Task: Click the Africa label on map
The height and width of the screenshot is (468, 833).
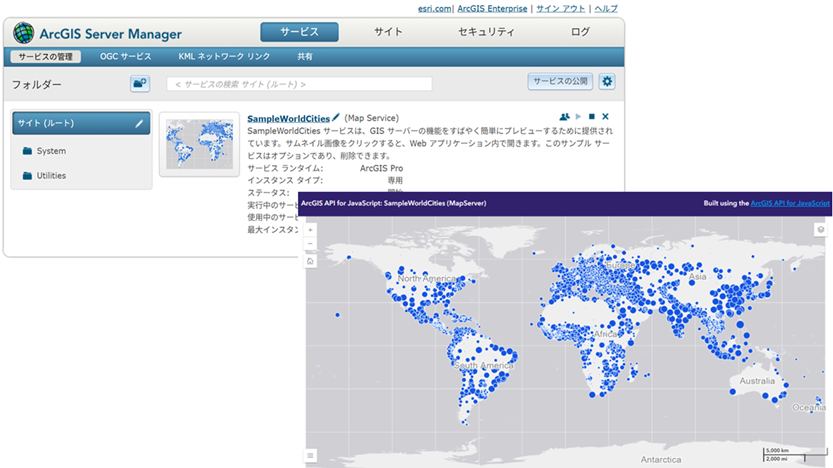Action: pos(605,334)
